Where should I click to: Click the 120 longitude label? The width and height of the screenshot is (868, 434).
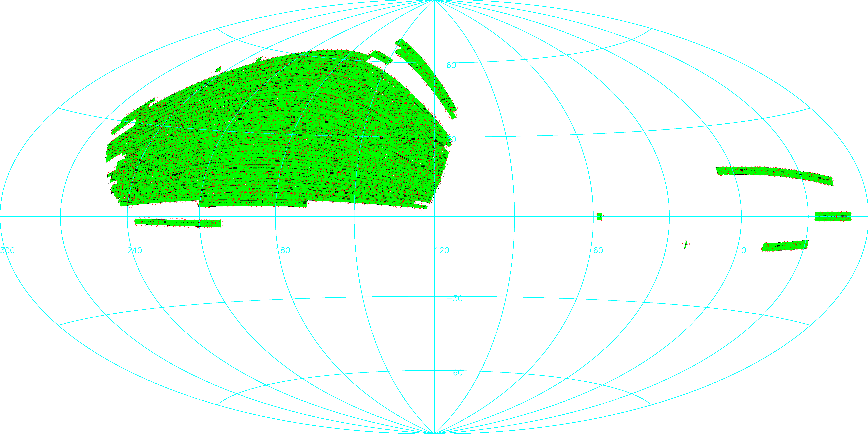click(442, 250)
